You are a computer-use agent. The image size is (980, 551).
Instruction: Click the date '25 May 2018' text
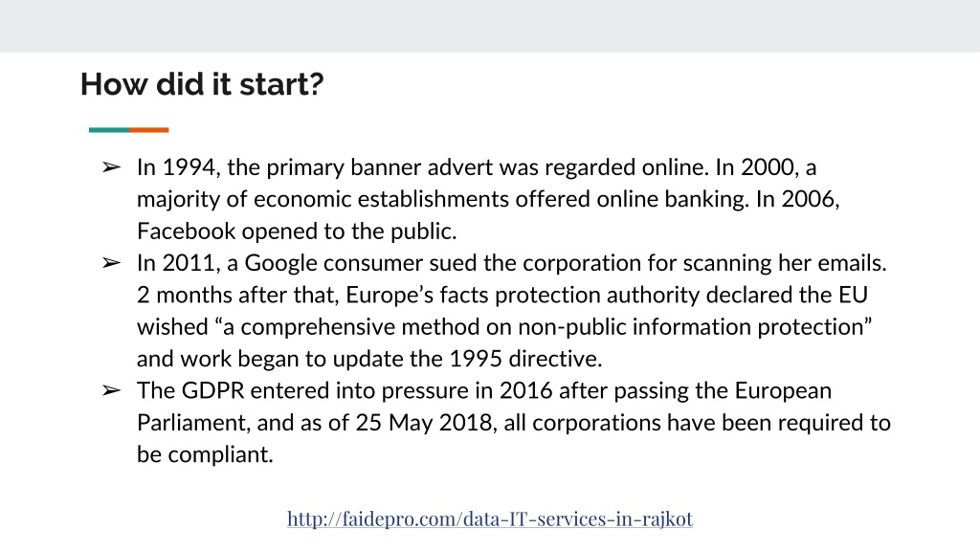[424, 423]
